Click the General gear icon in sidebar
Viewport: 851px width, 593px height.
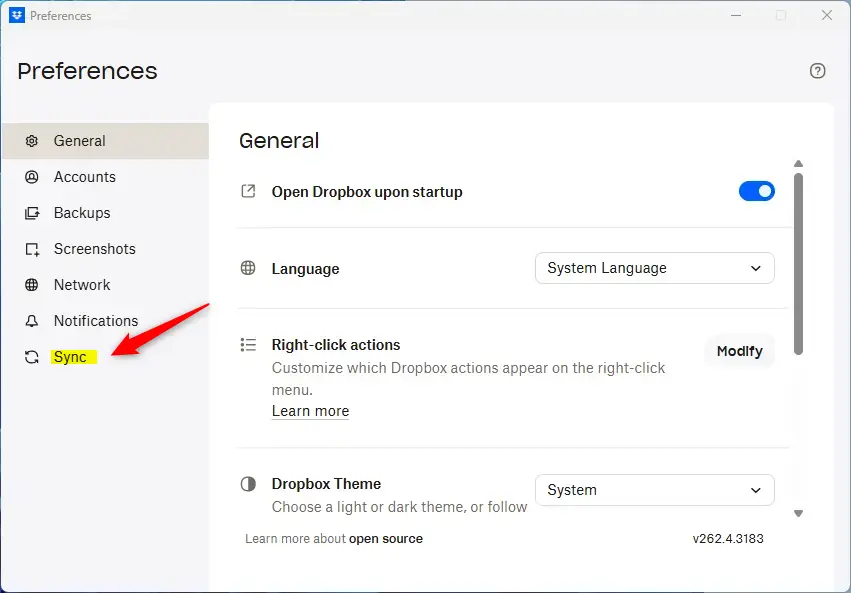tap(32, 141)
